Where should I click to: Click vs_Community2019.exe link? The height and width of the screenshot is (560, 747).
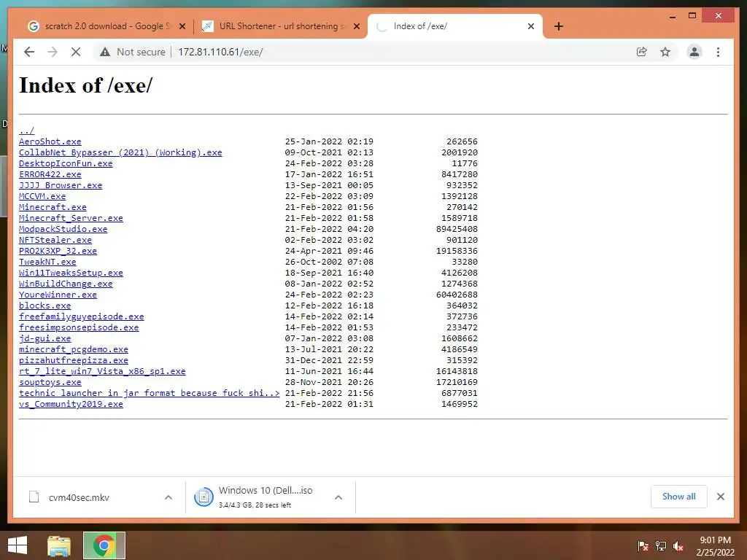71,404
